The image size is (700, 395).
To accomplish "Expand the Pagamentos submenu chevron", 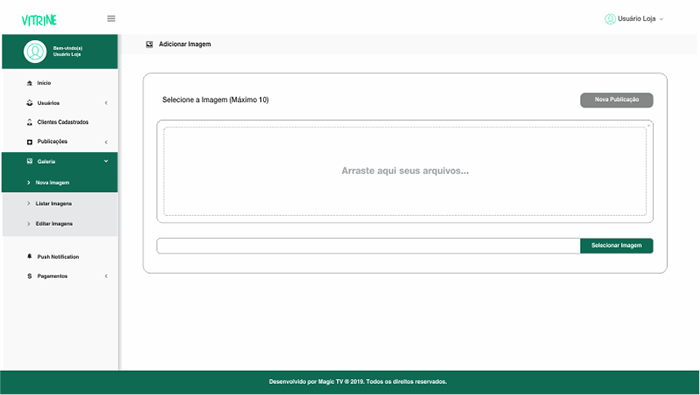I will point(106,276).
